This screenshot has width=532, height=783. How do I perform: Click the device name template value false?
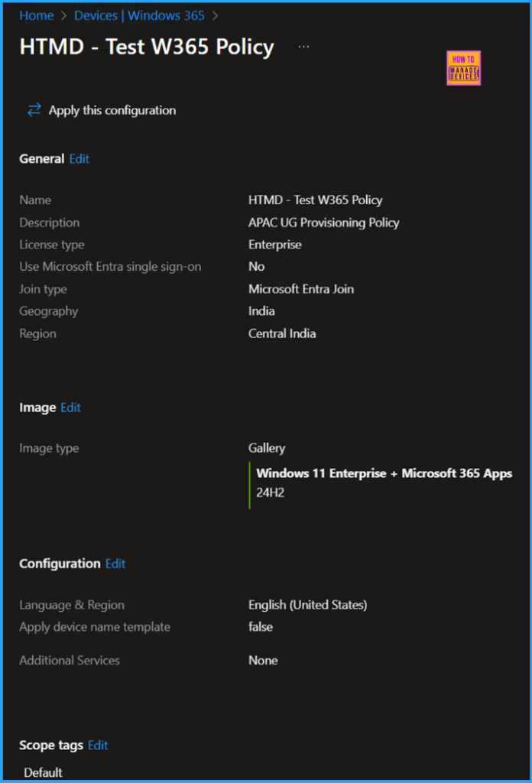click(x=261, y=627)
